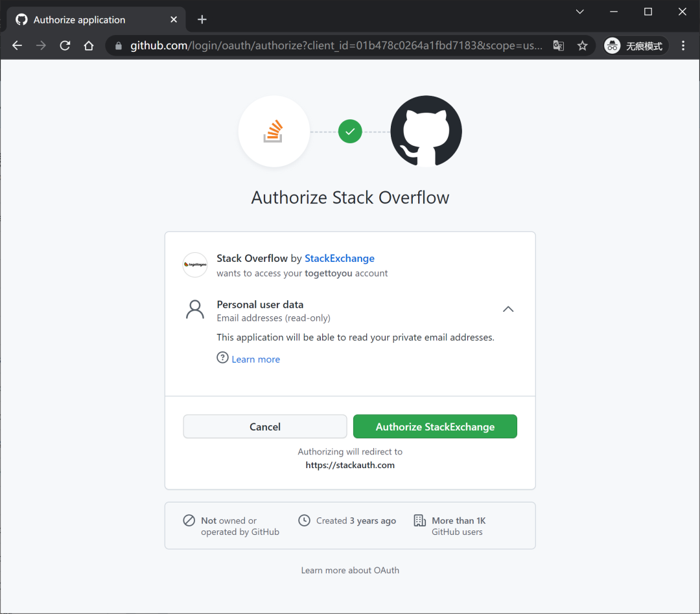Click the green checkmark connection icon
The image size is (700, 614).
350,131
